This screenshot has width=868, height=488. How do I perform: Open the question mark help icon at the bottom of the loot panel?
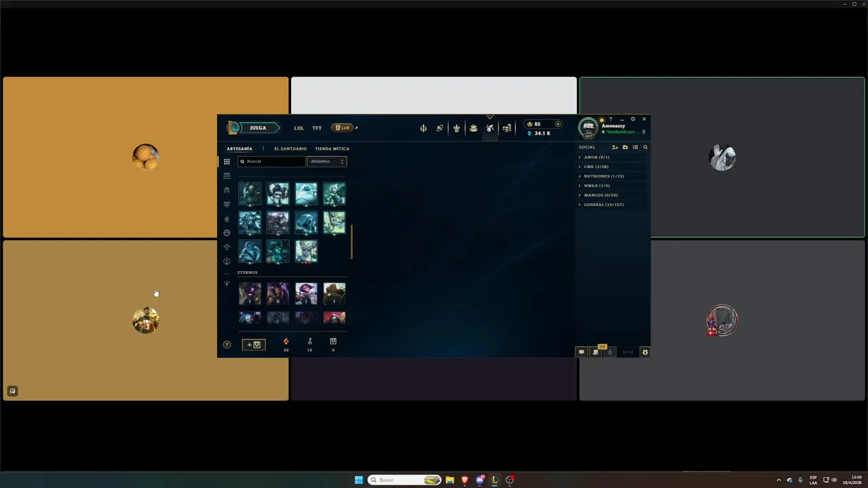coord(226,345)
